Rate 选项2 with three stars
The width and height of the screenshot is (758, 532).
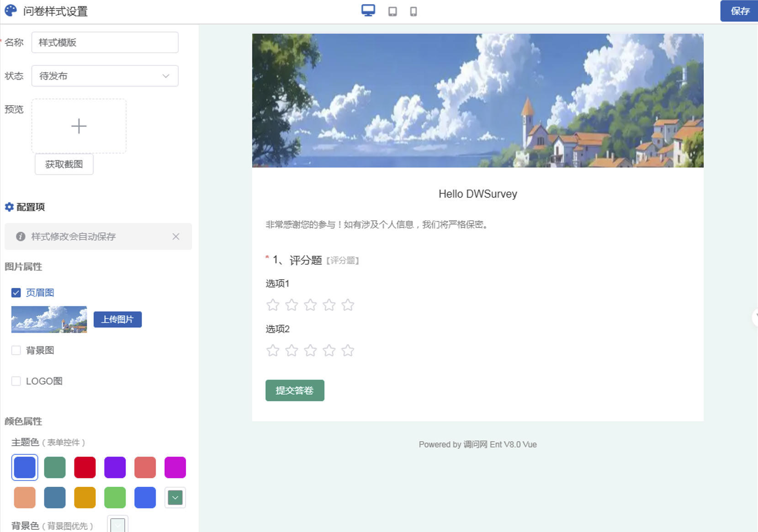point(310,351)
